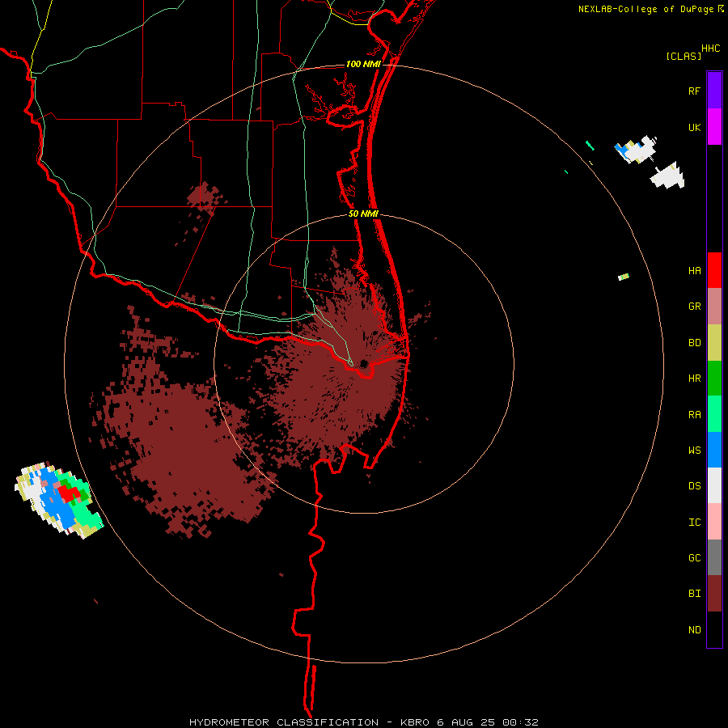Click the GC legend label

(x=694, y=558)
